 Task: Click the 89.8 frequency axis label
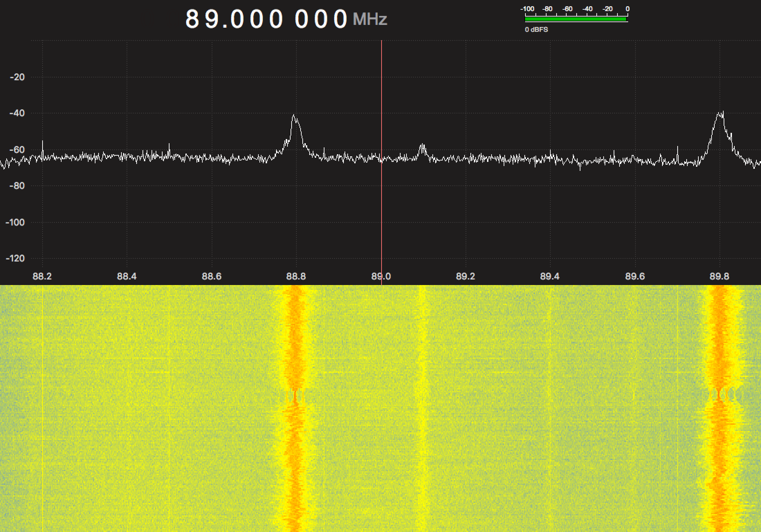(x=719, y=276)
